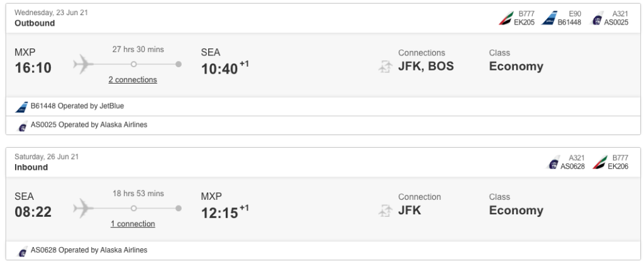
Task: Click the outbound route midpoint stop marker
Action: coord(133,64)
